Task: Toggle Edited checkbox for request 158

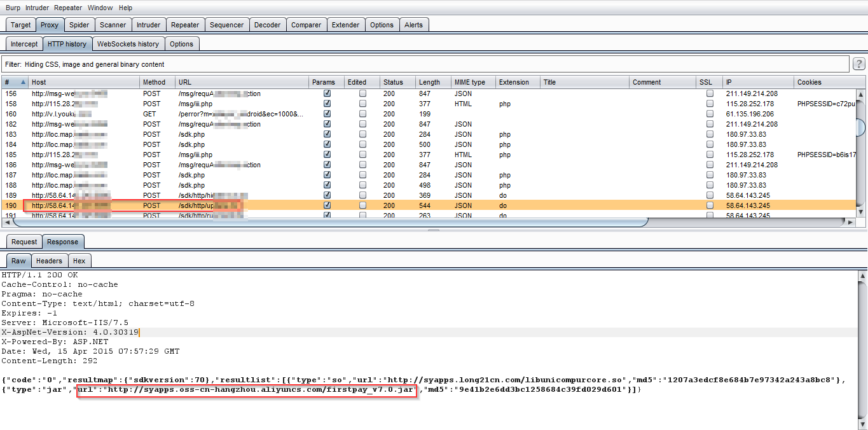Action: tap(362, 104)
